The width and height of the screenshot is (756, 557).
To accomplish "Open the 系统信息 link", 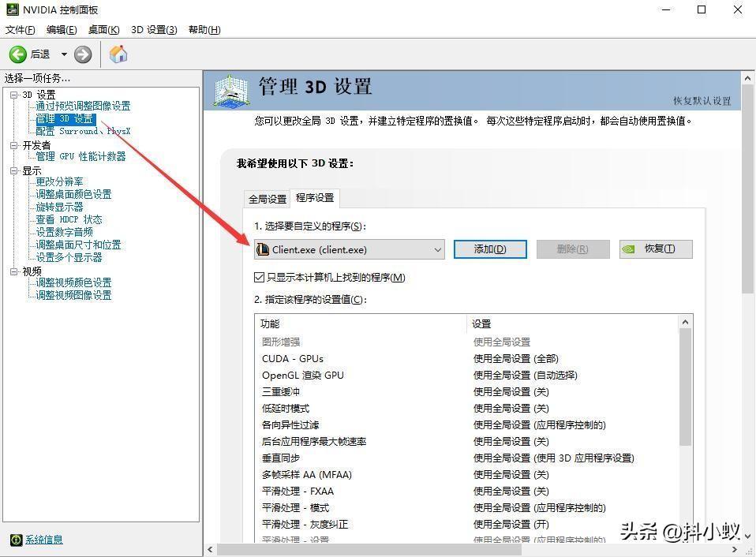I will [44, 540].
